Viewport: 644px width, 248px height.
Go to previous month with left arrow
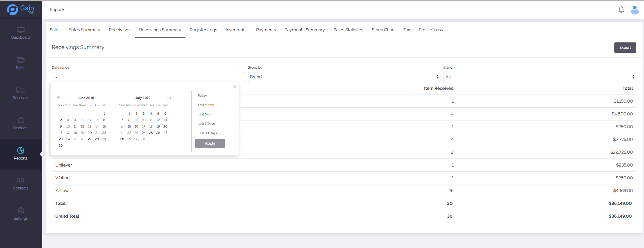point(59,98)
